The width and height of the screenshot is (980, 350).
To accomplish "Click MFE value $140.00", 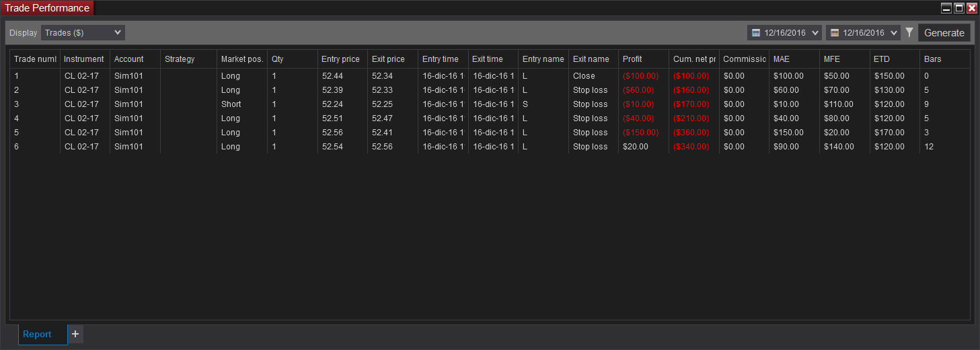I will pos(845,147).
